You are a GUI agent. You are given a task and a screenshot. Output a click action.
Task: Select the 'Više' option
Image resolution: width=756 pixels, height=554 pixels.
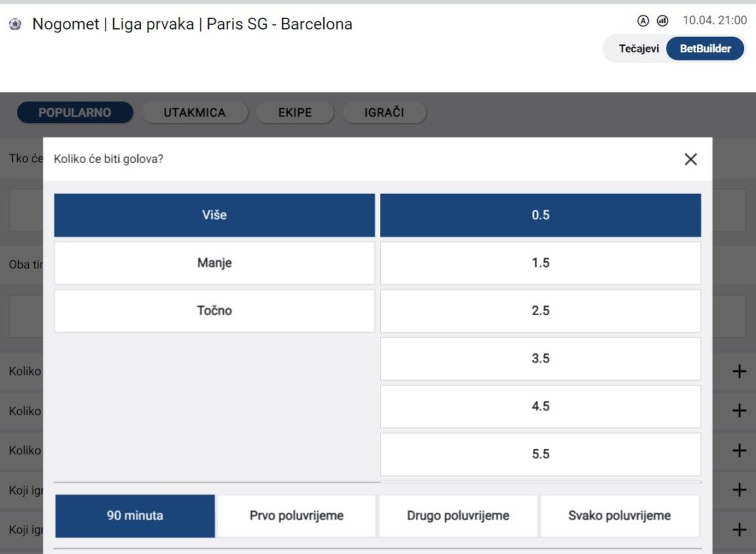coord(214,215)
